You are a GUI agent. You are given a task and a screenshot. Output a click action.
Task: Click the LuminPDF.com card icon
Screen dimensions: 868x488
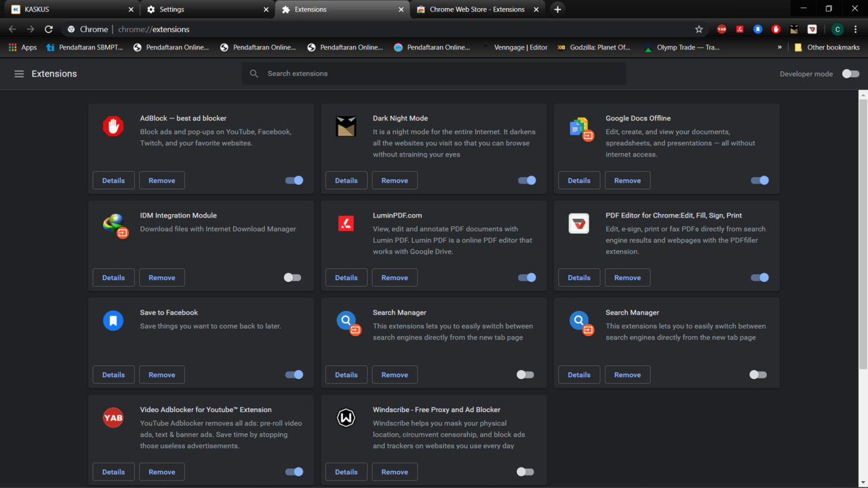click(x=346, y=223)
